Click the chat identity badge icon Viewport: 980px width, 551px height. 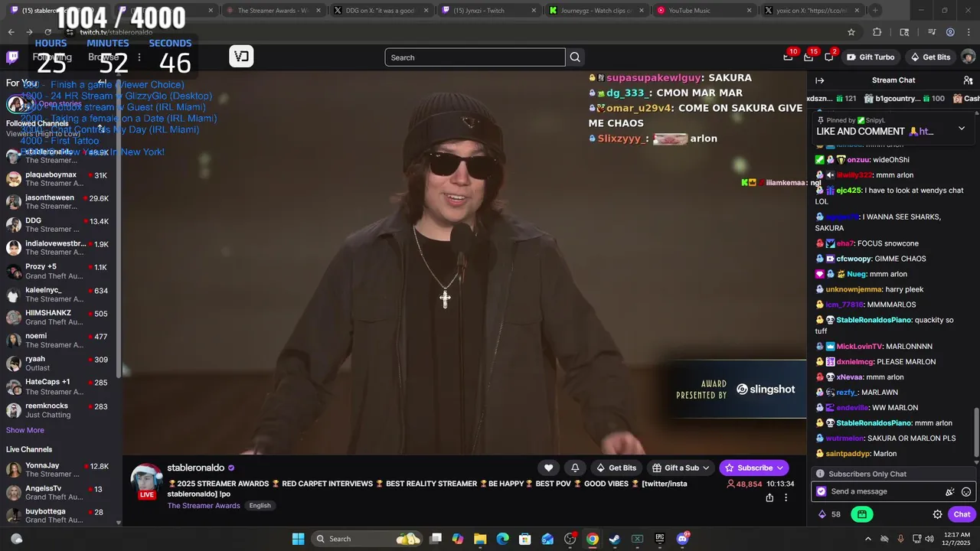822,492
